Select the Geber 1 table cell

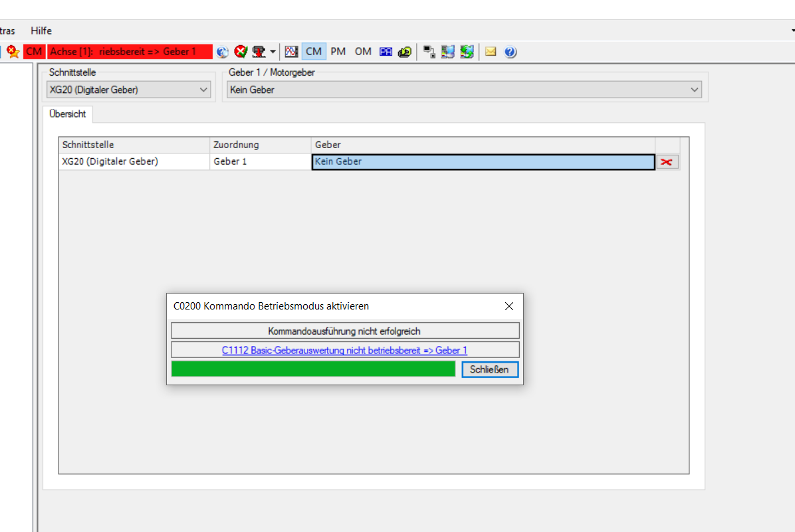(261, 161)
